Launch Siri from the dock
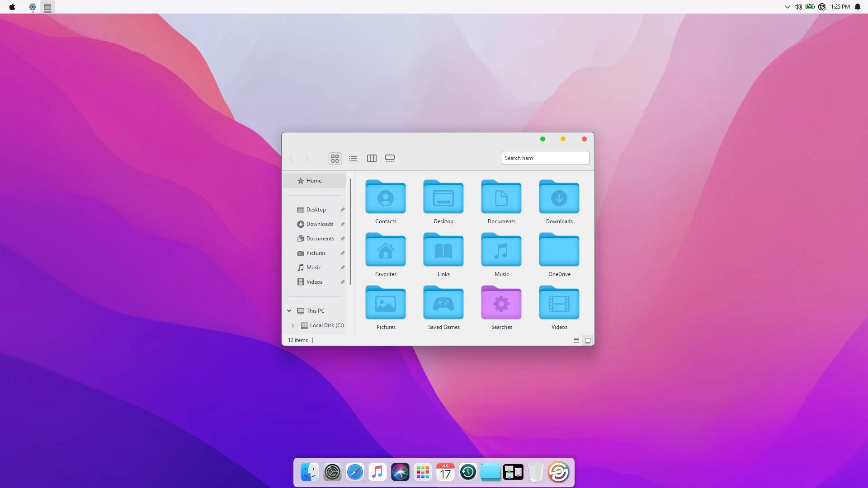The width and height of the screenshot is (868, 488). [x=400, y=472]
